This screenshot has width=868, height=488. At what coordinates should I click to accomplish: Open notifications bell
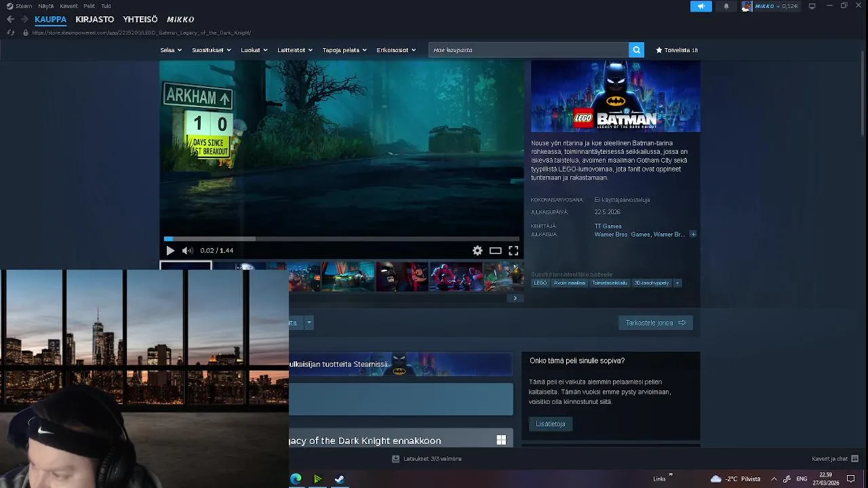(726, 6)
